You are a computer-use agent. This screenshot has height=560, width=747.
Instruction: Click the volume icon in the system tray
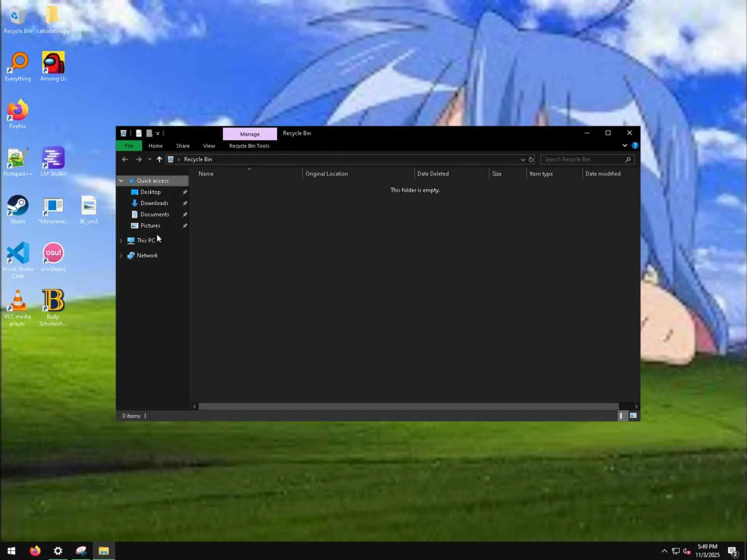point(687,552)
